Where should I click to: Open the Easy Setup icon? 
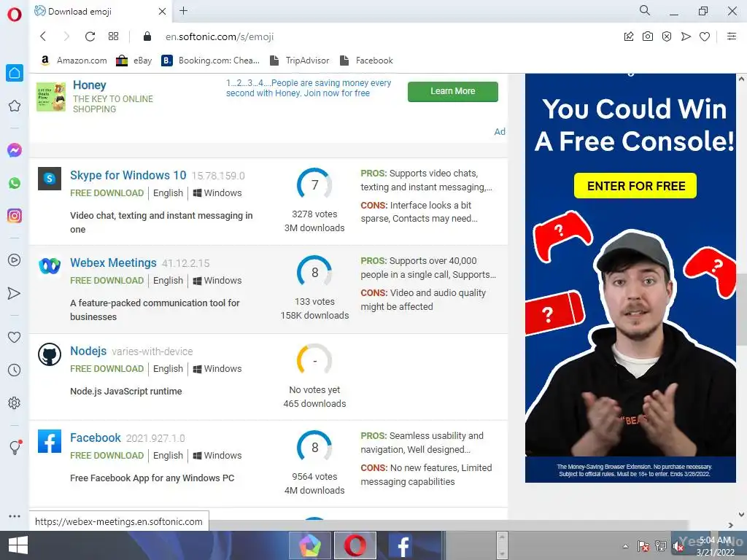(x=732, y=36)
